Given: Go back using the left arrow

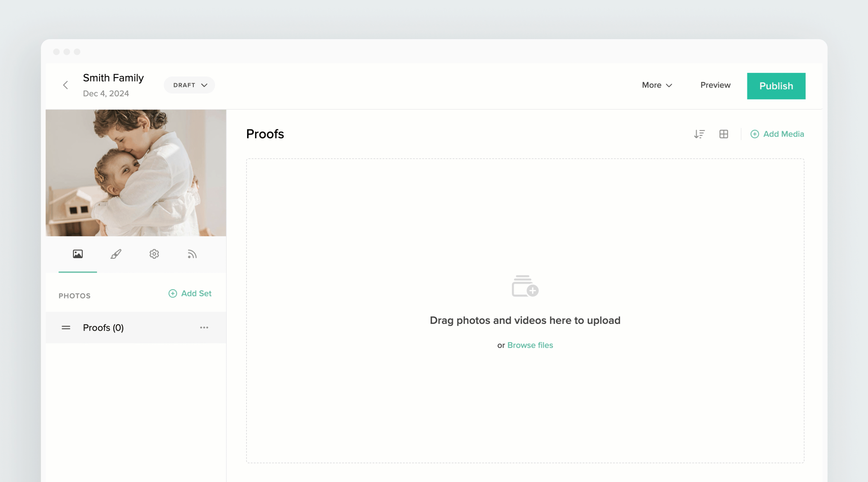Looking at the screenshot, I should [66, 85].
